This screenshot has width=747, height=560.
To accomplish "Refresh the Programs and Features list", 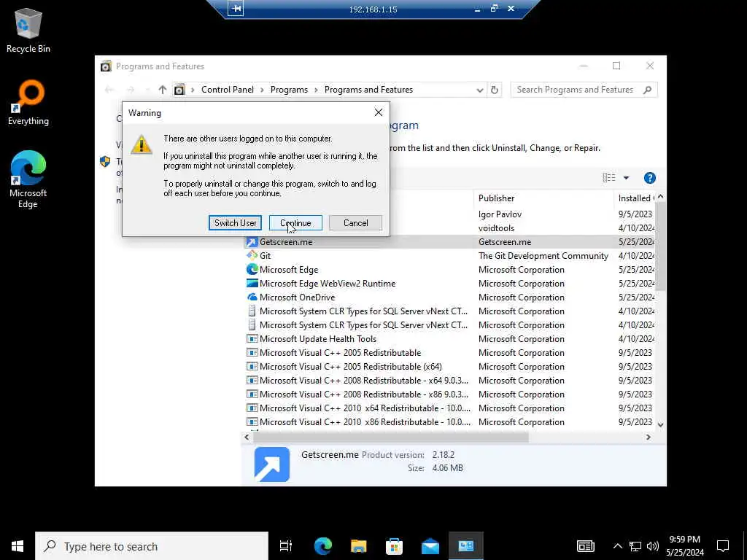I will pyautogui.click(x=495, y=90).
